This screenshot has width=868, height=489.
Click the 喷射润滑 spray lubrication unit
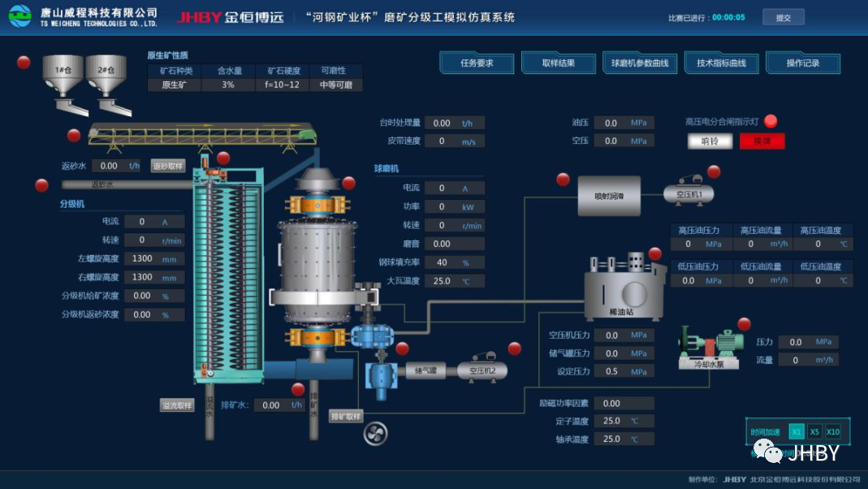(x=609, y=196)
